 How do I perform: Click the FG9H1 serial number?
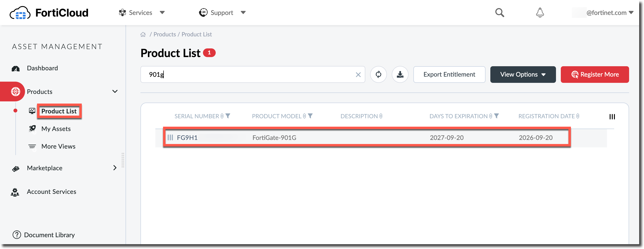(x=187, y=138)
